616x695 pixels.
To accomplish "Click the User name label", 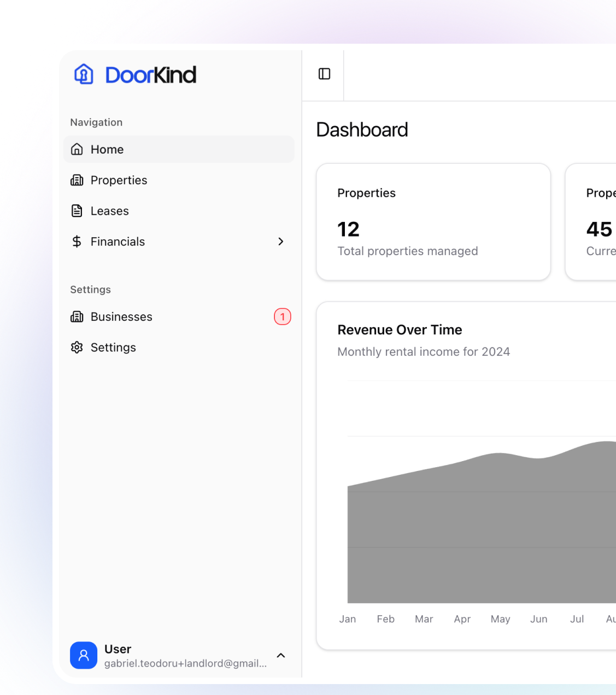I will pyautogui.click(x=118, y=649).
